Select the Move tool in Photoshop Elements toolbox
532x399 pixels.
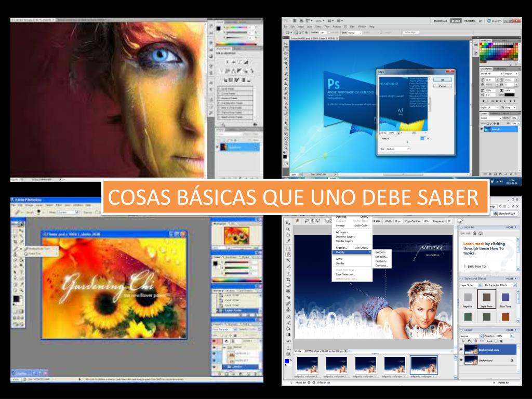tap(288, 223)
